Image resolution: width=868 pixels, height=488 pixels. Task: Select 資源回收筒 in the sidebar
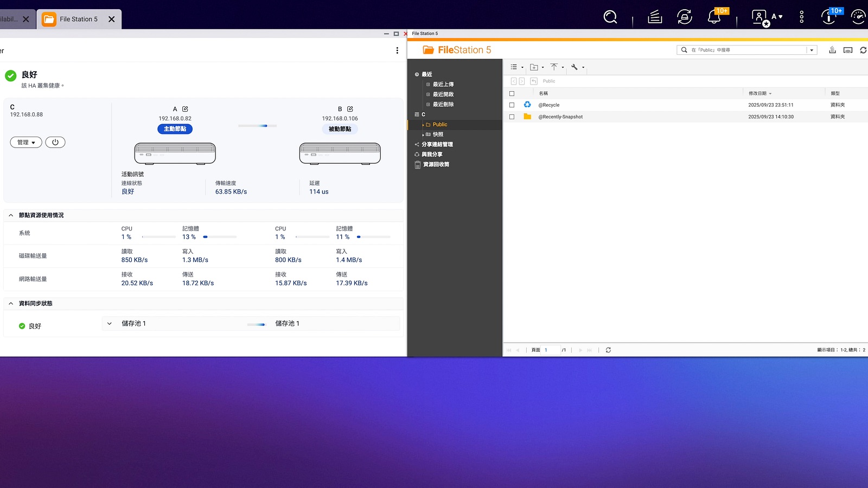coord(436,164)
